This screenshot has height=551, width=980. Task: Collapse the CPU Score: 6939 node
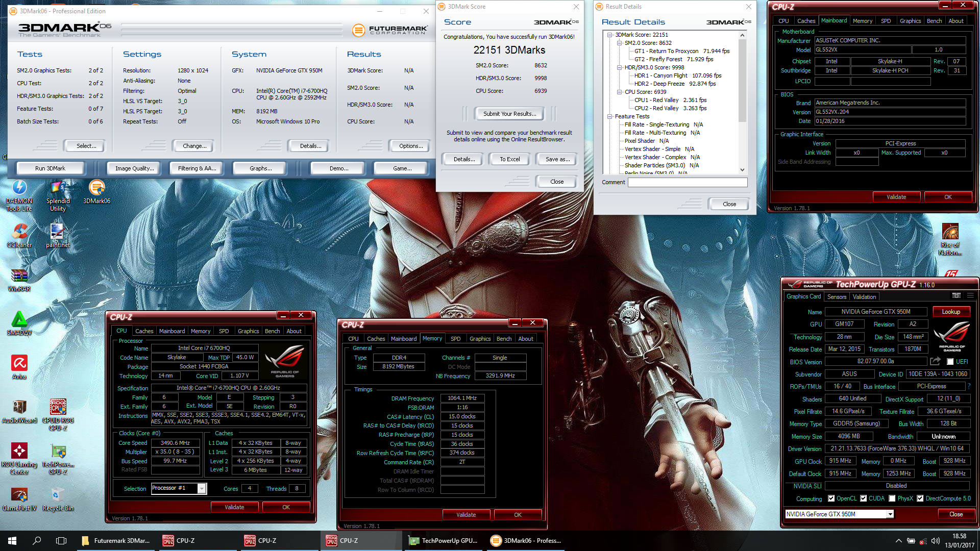click(619, 92)
